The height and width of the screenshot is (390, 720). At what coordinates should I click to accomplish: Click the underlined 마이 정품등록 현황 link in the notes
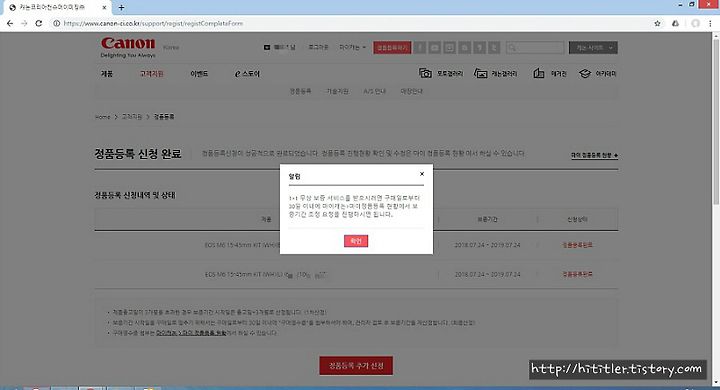191,333
